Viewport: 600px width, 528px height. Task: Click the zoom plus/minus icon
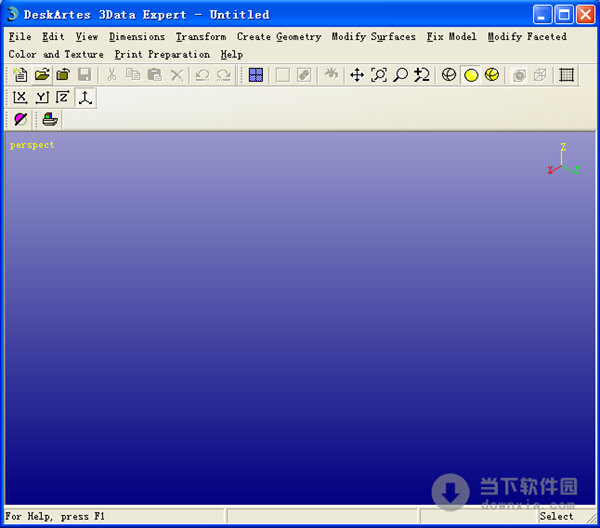coord(422,75)
